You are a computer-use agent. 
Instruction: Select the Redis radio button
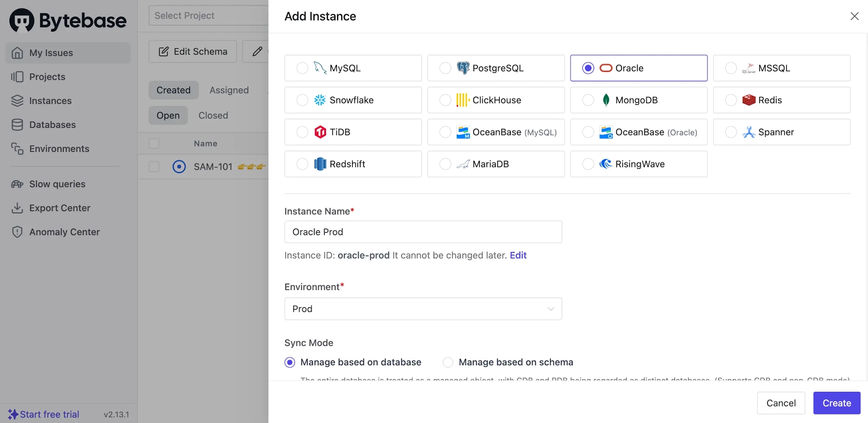coord(731,100)
